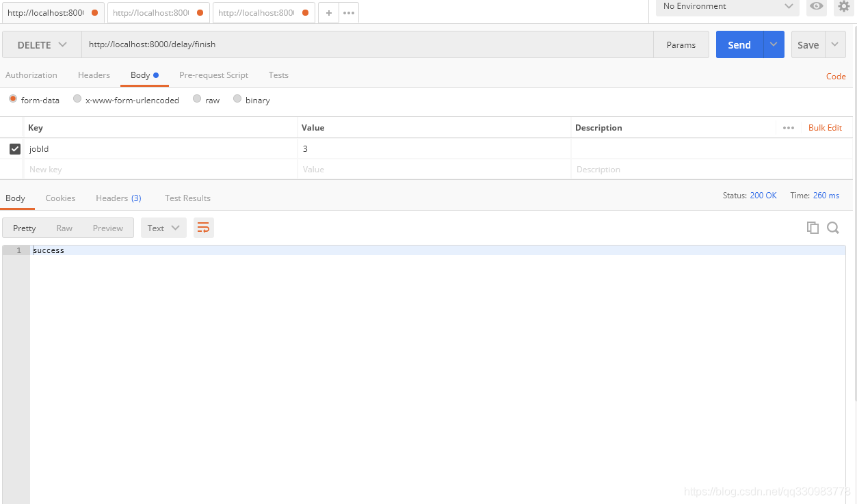Screen dimensions: 857x504
Task: Open tab options three-dot menu
Action: click(349, 13)
